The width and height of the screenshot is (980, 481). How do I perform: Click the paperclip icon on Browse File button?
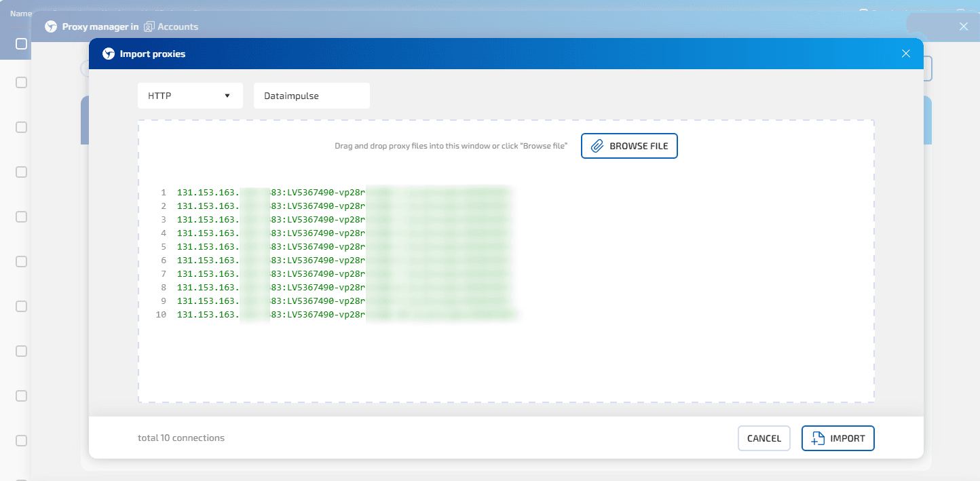597,146
